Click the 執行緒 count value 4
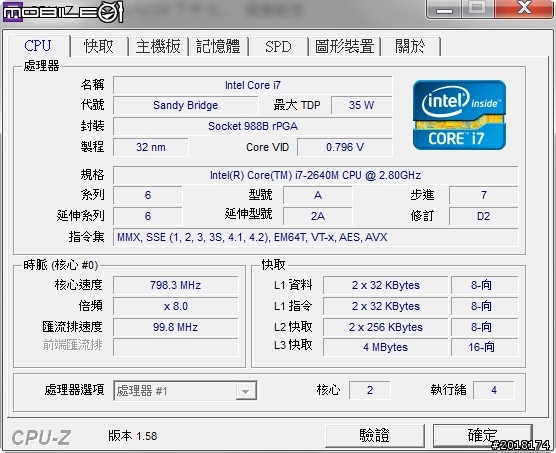556x453 pixels. pyautogui.click(x=494, y=390)
